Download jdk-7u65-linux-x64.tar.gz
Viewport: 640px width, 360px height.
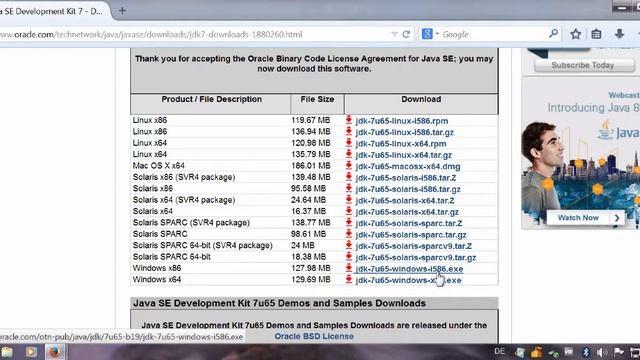[404, 155]
